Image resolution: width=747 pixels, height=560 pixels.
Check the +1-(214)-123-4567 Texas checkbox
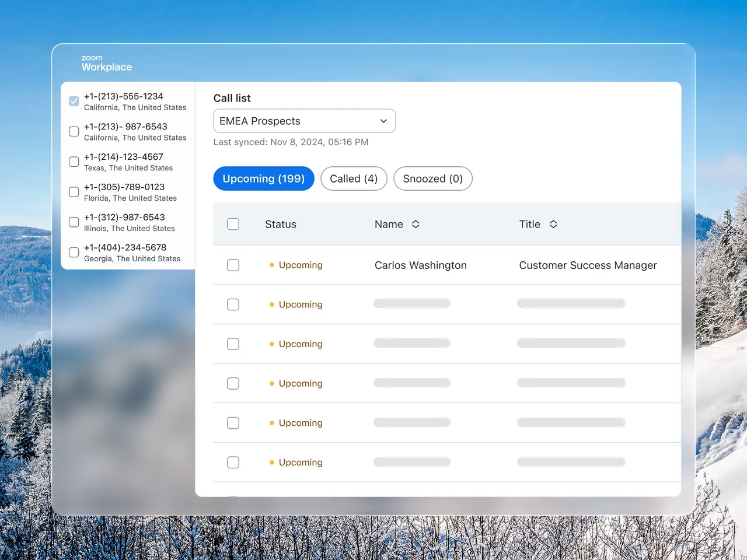click(x=74, y=162)
